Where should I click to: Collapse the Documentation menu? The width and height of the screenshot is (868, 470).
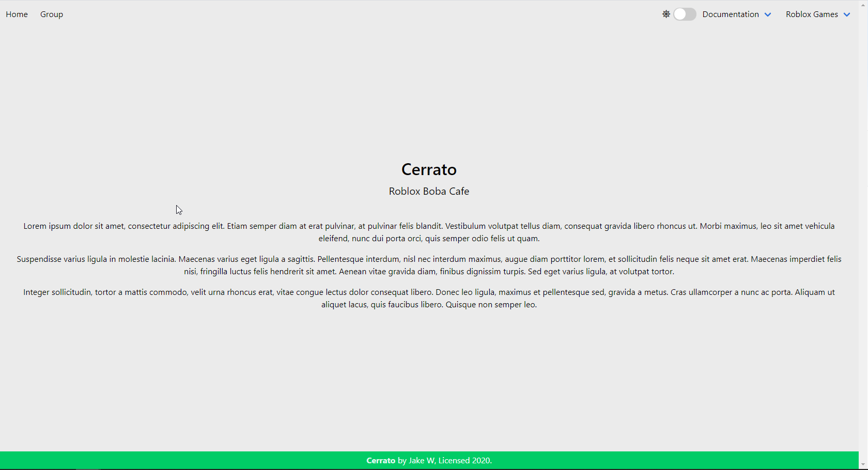731,14
